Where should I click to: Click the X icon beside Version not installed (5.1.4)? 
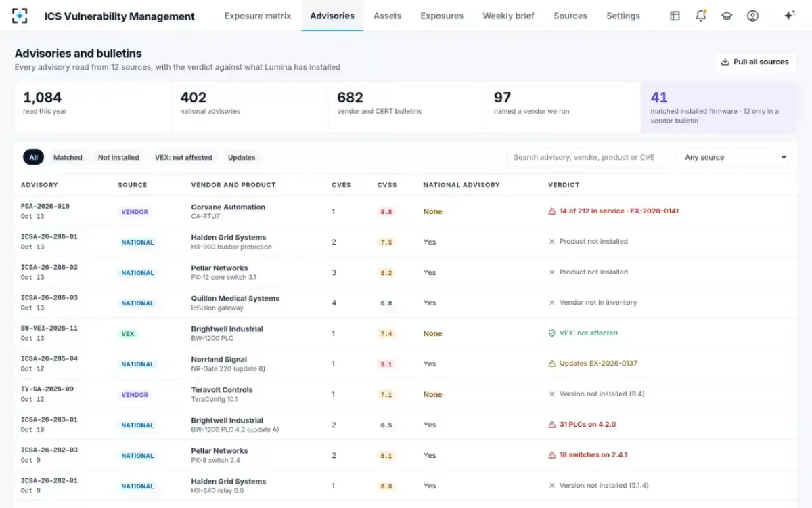[x=552, y=486]
